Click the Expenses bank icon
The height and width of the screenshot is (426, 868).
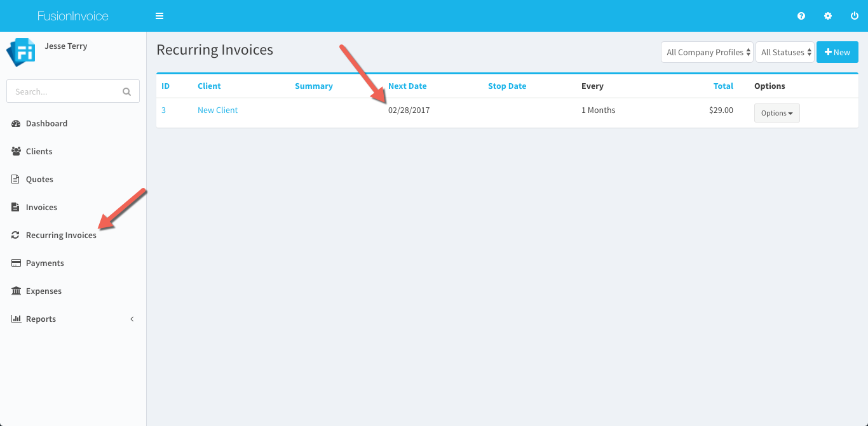click(x=16, y=291)
